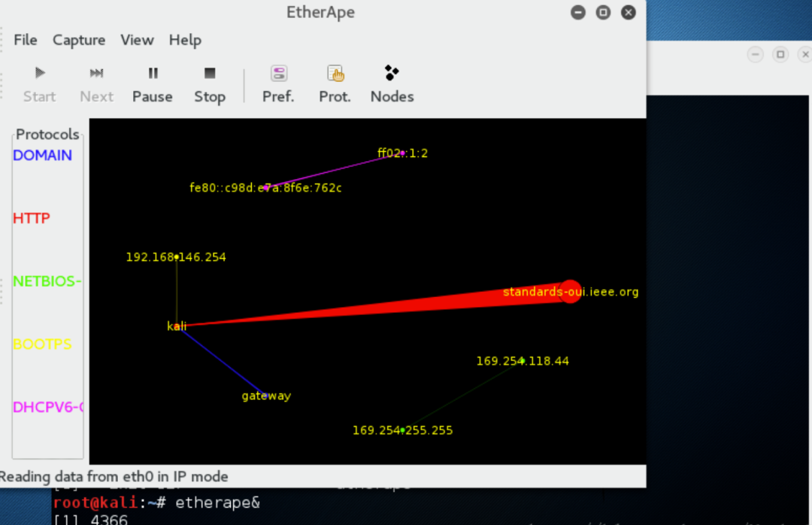The image size is (812, 525).
Task: Open the File menu
Action: [x=26, y=40]
